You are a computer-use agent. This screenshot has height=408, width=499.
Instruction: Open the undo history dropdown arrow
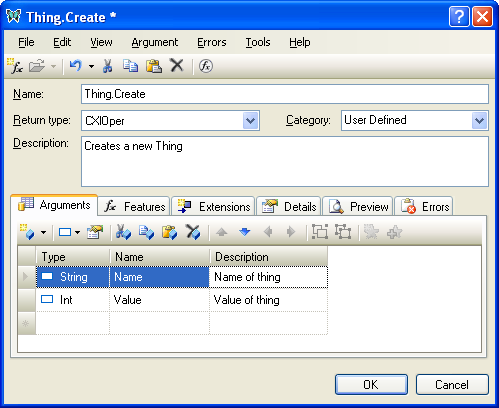click(x=91, y=66)
